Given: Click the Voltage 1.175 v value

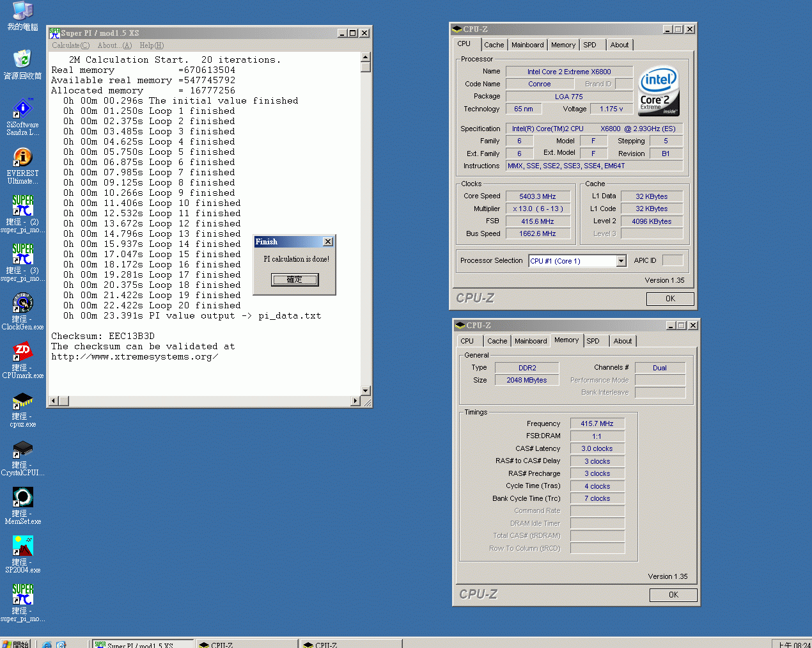Looking at the screenshot, I should pos(611,109).
